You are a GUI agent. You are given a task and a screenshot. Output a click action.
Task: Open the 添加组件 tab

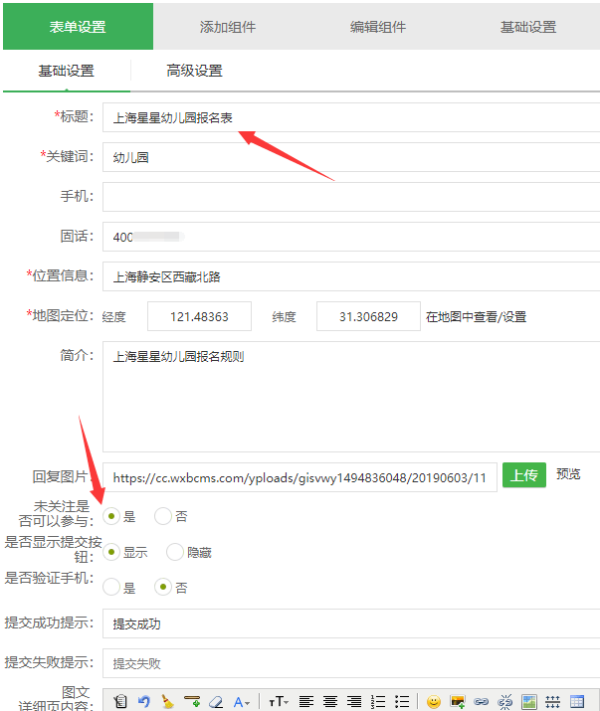coord(228,26)
